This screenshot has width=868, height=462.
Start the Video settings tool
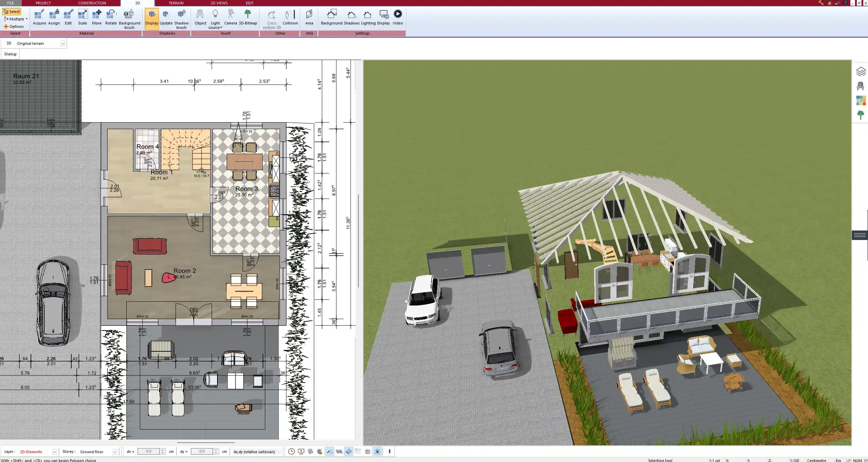click(x=397, y=17)
